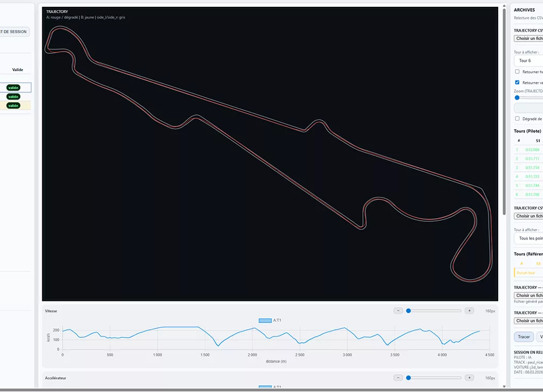Enable the Dégradé de checkbox
543x392 pixels.
[x=517, y=119]
